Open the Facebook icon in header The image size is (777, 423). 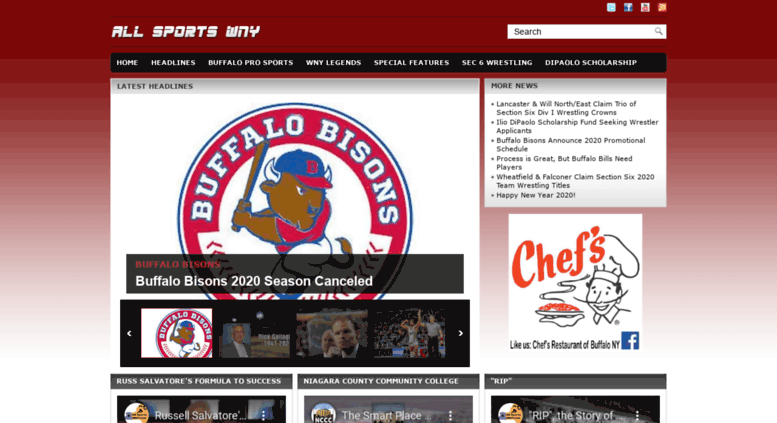pos(628,7)
